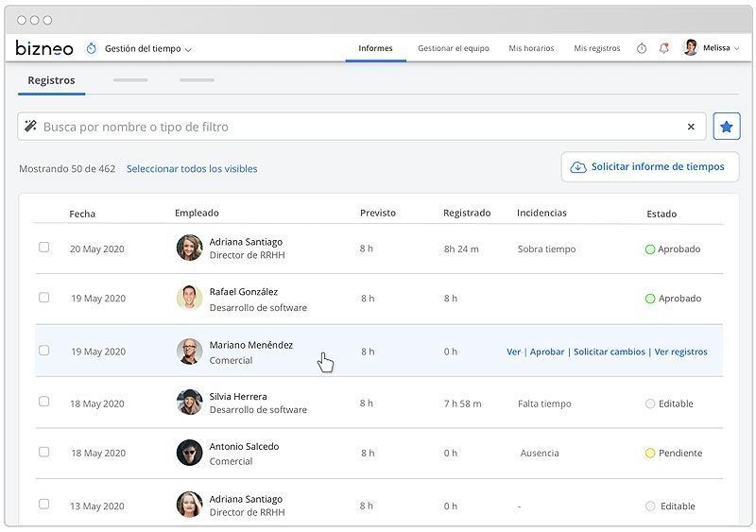This screenshot has width=756, height=532.
Task: Click Mostrando 50 de 462 text
Action: 67,169
